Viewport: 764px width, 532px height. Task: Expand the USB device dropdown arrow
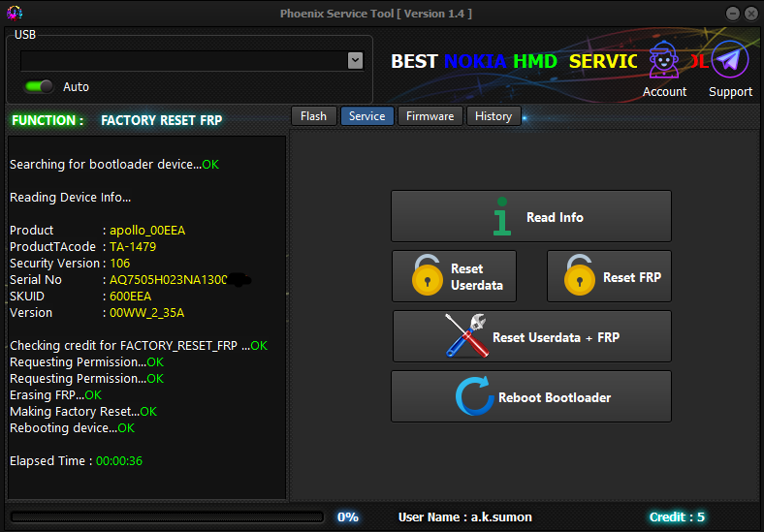[355, 60]
